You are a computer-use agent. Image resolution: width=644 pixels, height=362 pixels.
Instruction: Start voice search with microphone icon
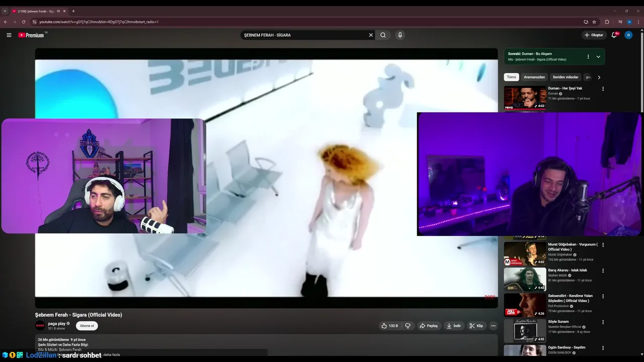400,35
